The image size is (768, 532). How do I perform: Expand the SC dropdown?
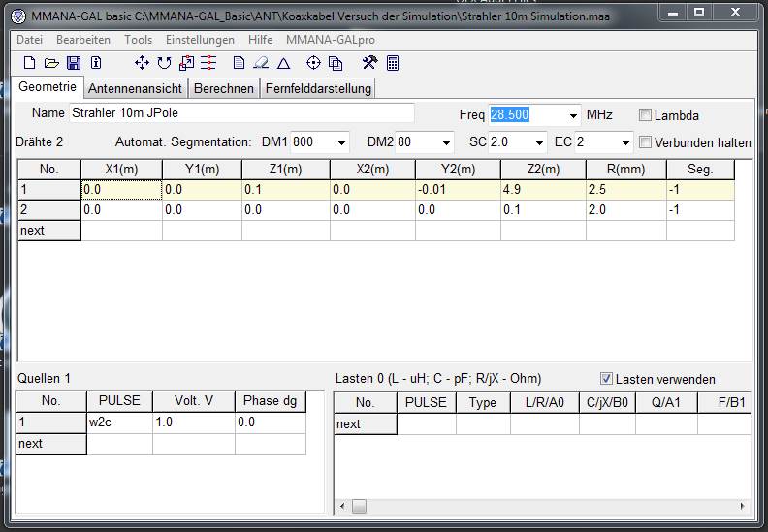(539, 142)
